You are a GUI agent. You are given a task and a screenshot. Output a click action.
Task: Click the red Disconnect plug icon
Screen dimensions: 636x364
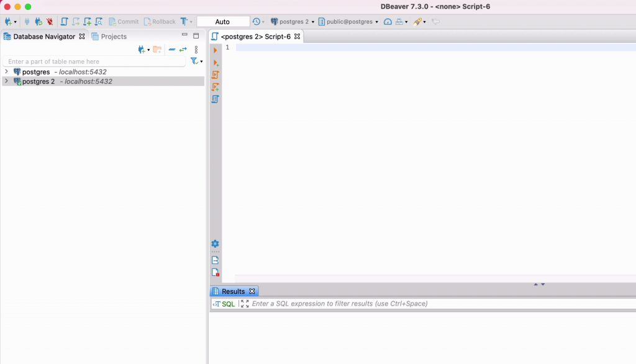tap(50, 22)
